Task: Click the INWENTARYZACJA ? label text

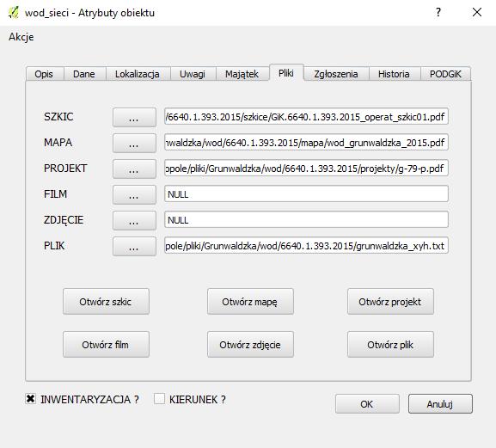Action: [90, 400]
